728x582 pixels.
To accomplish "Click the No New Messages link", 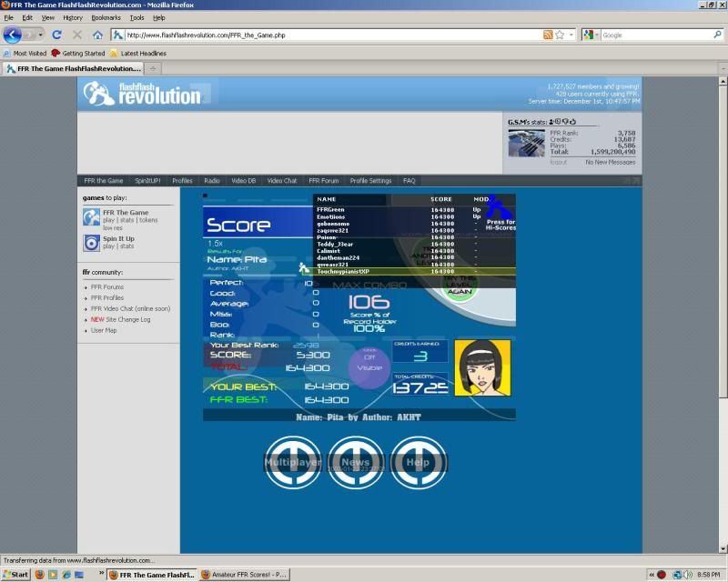I will [x=610, y=162].
